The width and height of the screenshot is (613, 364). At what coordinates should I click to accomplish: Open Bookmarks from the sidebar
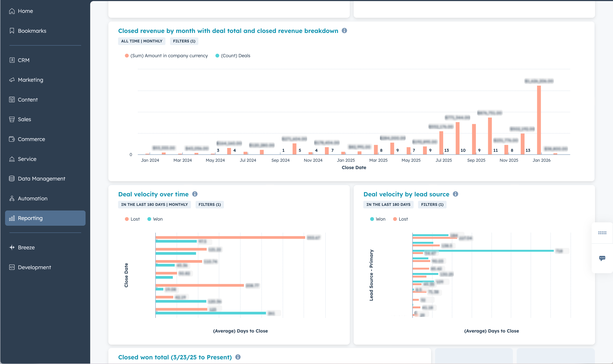pos(32,31)
